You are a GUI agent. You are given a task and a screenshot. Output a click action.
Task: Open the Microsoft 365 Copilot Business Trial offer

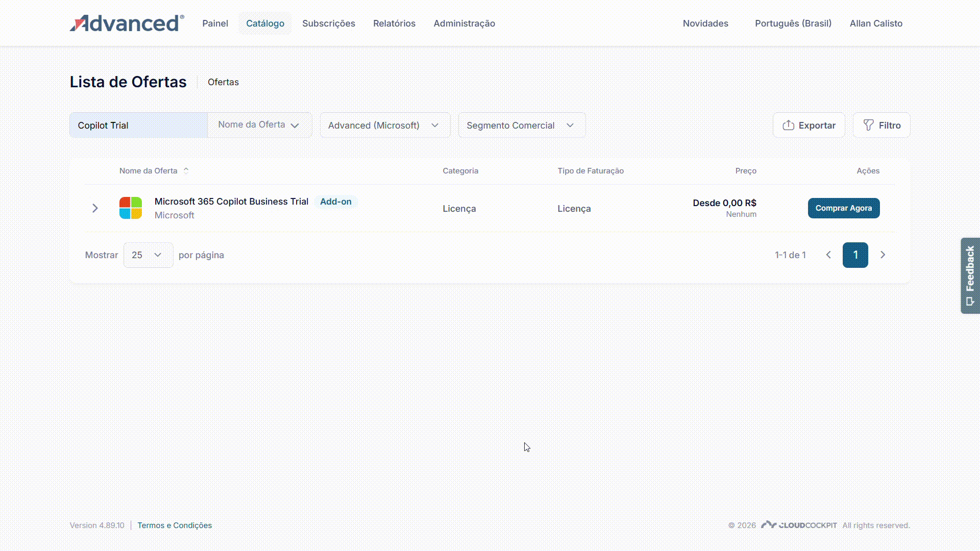pos(231,202)
